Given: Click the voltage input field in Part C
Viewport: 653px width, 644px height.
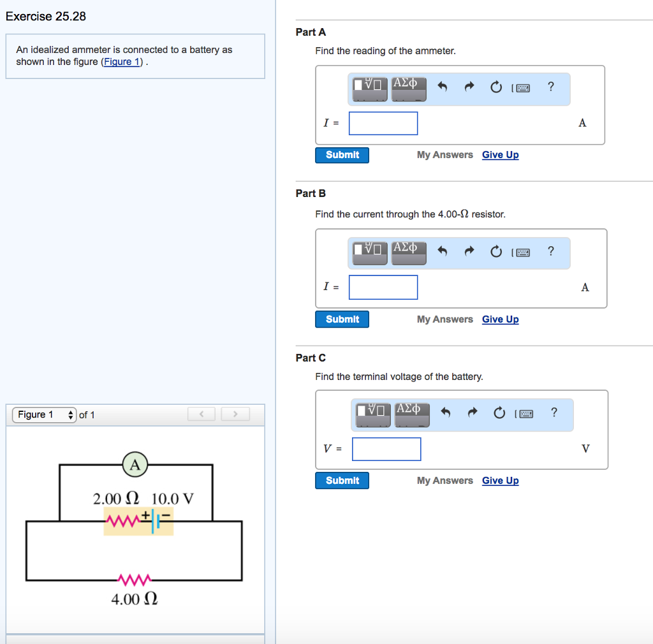Looking at the screenshot, I should [x=386, y=449].
